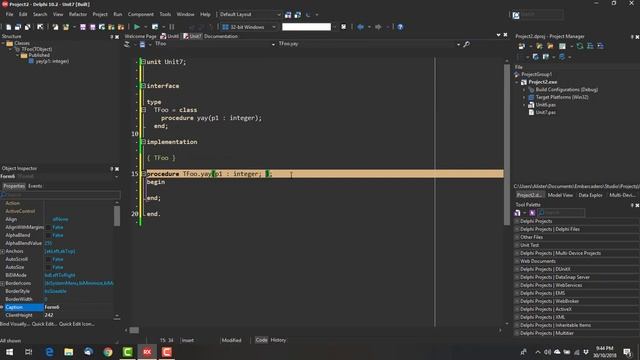Click the Save desktop layout icon

coord(288,15)
